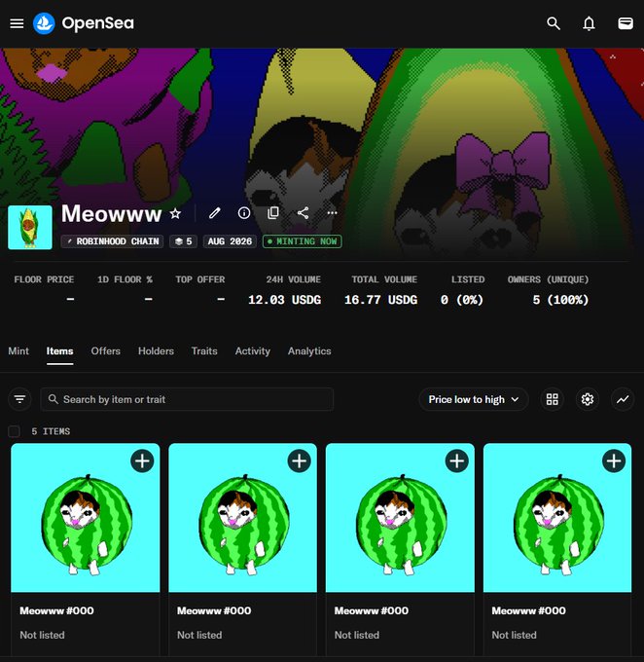Click the Meowww collection title
This screenshot has height=662, width=644.
(x=112, y=213)
